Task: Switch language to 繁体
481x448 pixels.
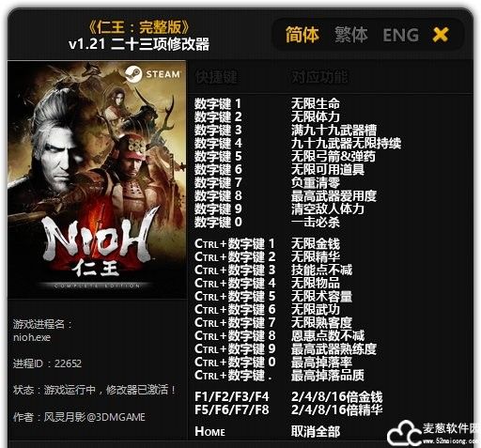Action: [350, 35]
